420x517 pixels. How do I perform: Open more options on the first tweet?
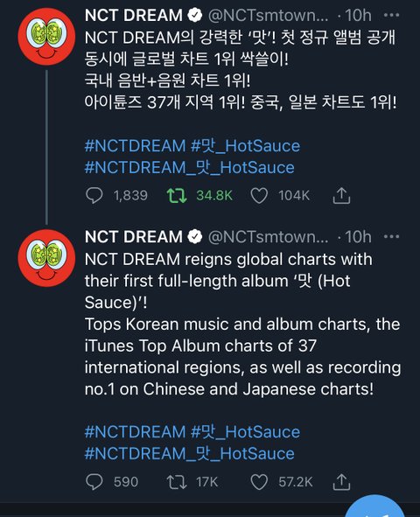(392, 15)
